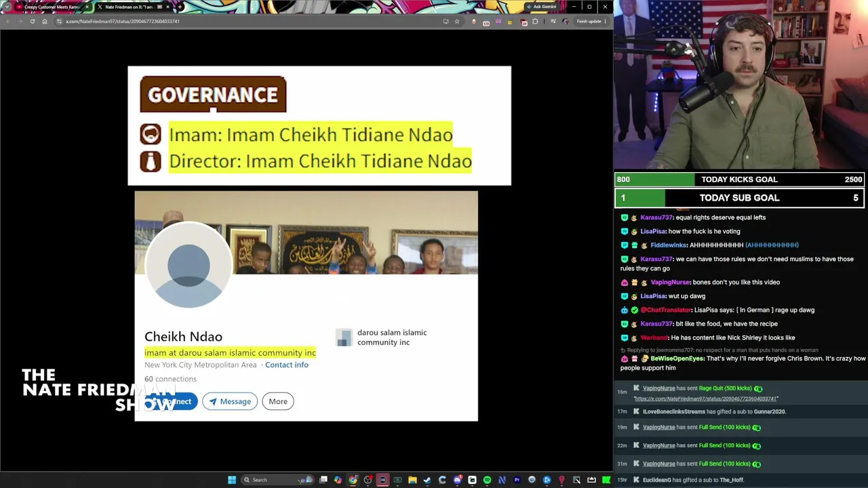Close the Nate Friedman on X tab

[x=168, y=7]
